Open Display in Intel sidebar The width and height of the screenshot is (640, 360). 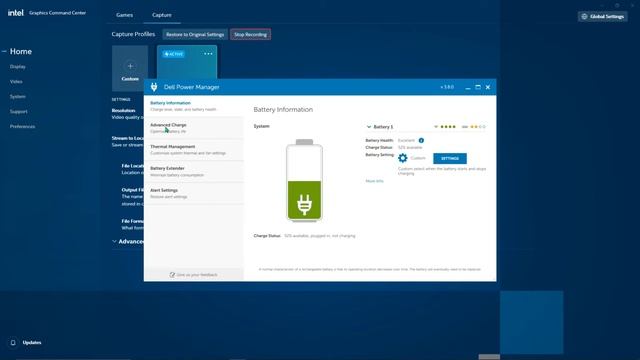(18, 67)
